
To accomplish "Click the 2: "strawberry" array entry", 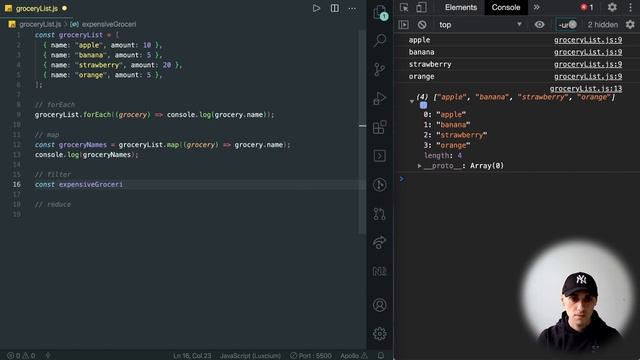I will tap(455, 135).
